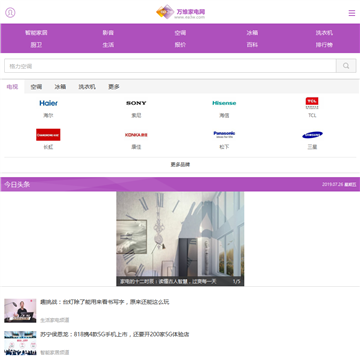Select the Samsung brand logo
360x360 pixels.
pos(312,135)
